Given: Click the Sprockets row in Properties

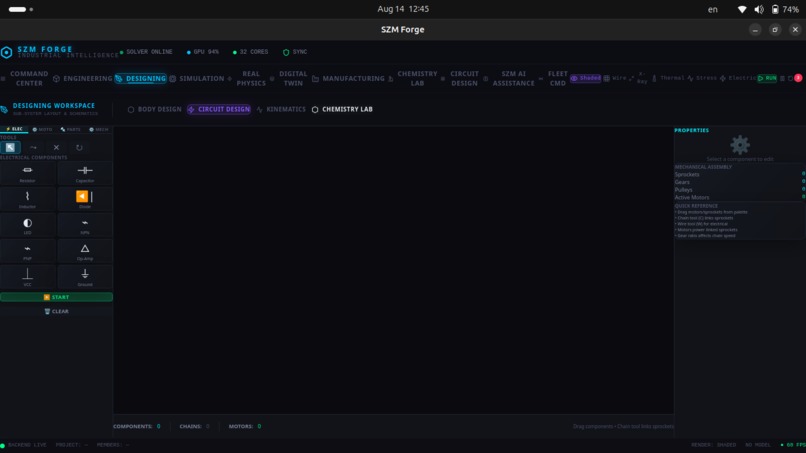Looking at the screenshot, I should click(740, 174).
